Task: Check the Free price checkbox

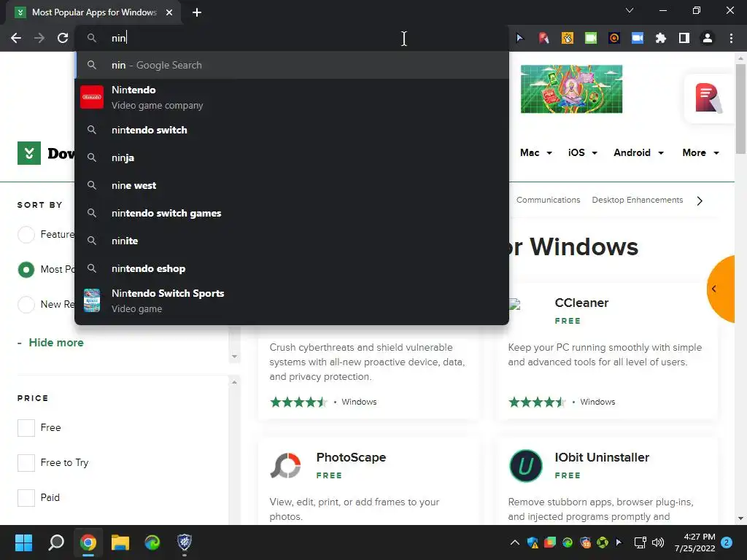Action: pyautogui.click(x=26, y=427)
